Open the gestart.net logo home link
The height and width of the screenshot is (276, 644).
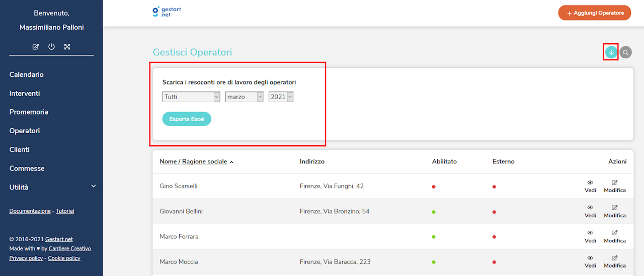167,12
